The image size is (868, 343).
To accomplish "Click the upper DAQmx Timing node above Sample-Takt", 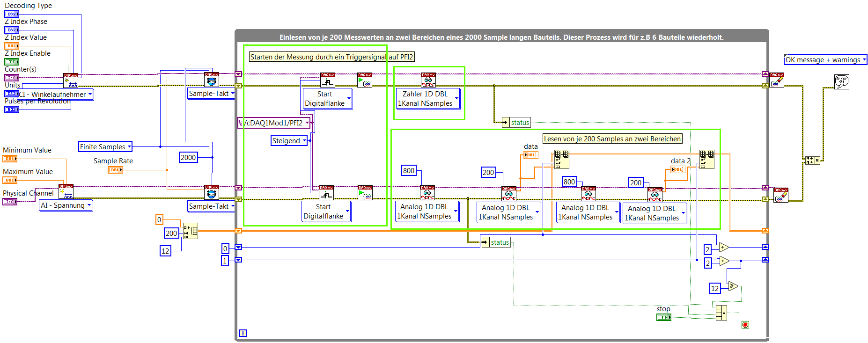I will pos(212,80).
